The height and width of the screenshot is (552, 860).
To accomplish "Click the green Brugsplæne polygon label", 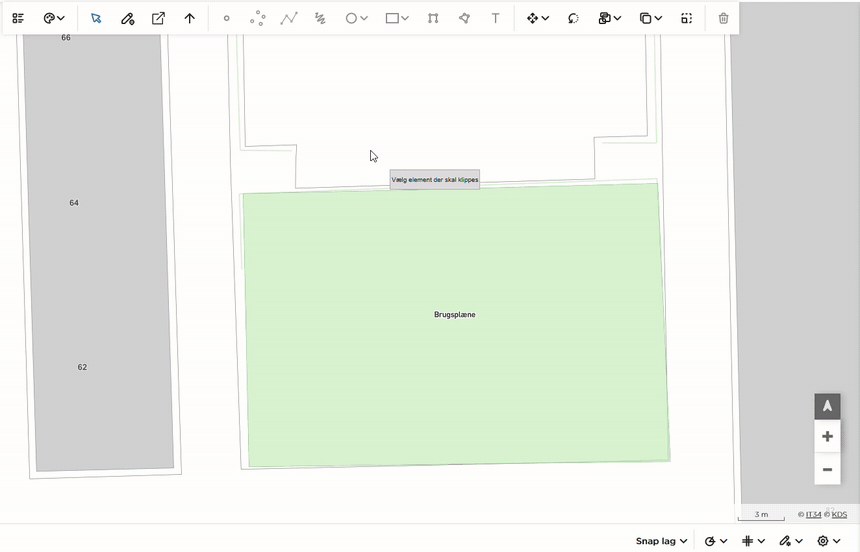I will pyautogui.click(x=455, y=314).
